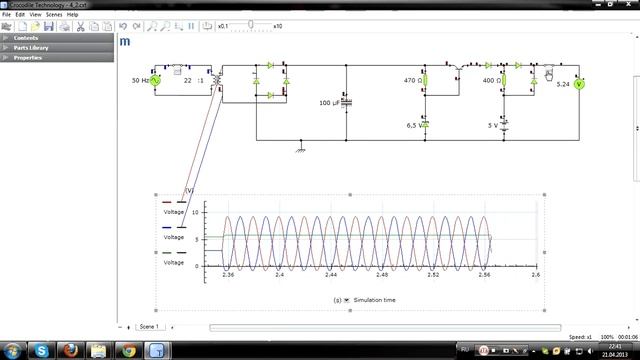Select the 6.5 V zener diode
Image resolution: width=640 pixels, height=360 pixels.
point(425,125)
